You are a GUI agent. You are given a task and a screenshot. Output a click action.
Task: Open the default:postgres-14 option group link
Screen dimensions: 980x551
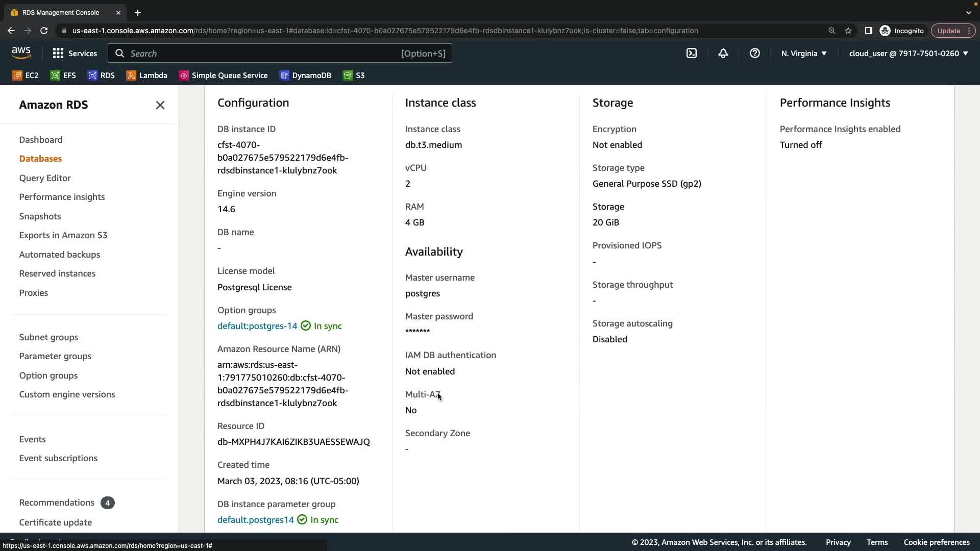[x=257, y=326]
